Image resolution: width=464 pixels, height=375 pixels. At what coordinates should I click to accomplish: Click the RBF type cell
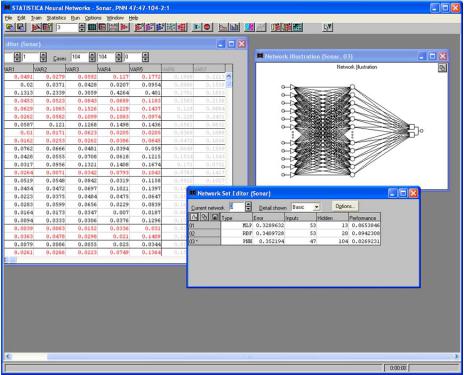236,233
